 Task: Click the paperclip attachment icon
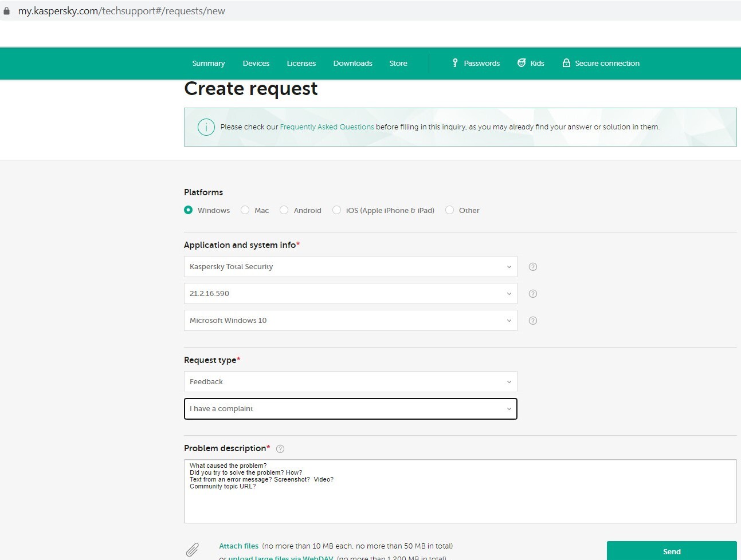click(x=193, y=550)
